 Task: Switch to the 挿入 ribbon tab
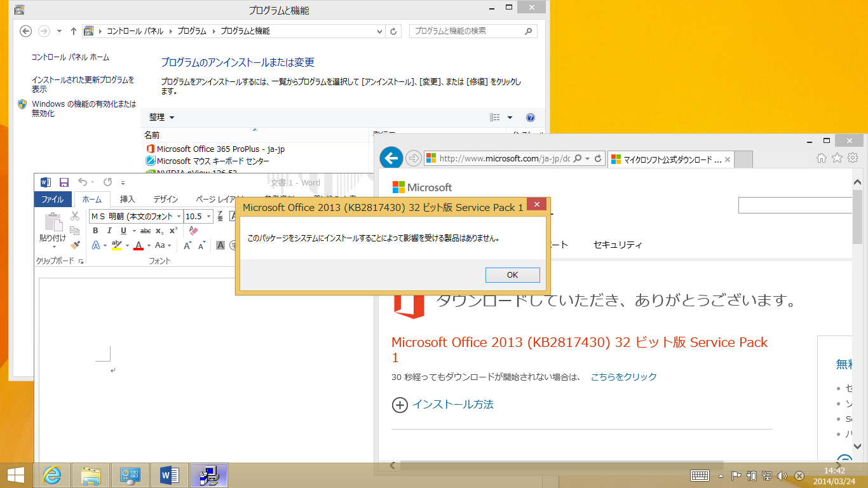[x=128, y=200]
